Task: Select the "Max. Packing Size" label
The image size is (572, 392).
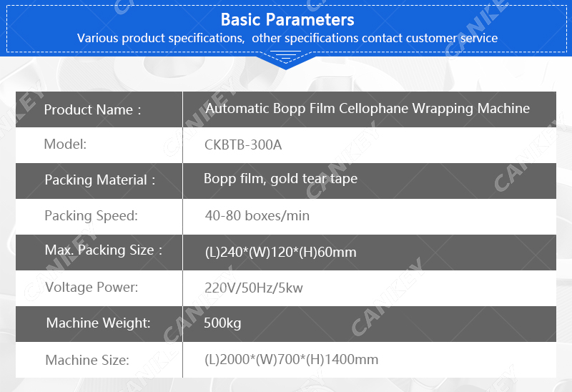Action: coord(104,250)
